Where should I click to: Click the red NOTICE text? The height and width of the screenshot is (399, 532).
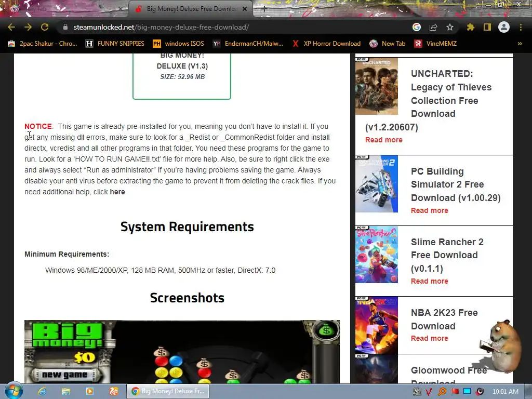coord(38,127)
